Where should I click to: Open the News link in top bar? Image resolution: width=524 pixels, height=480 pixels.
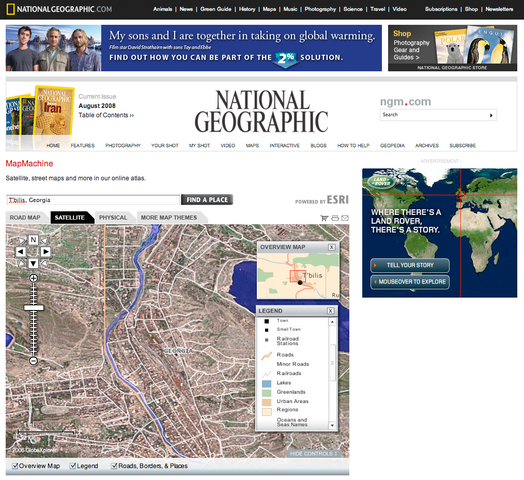186,9
